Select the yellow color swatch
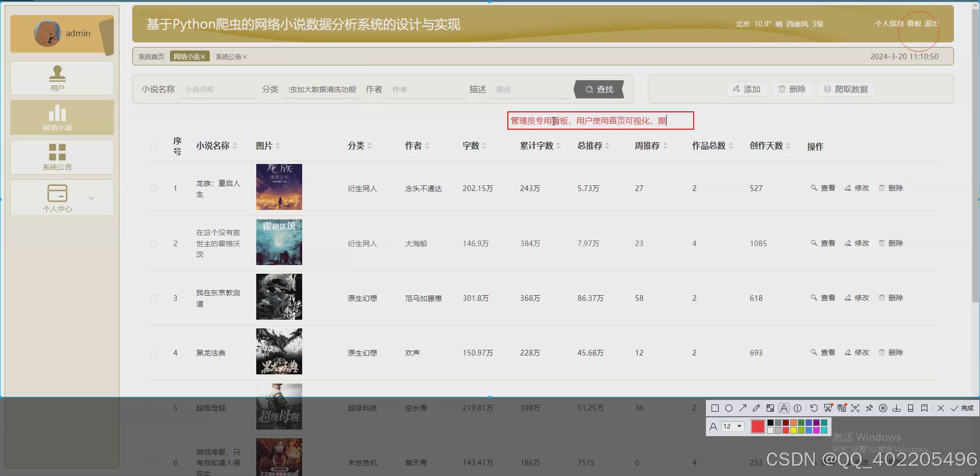The image size is (980, 476). (x=793, y=430)
